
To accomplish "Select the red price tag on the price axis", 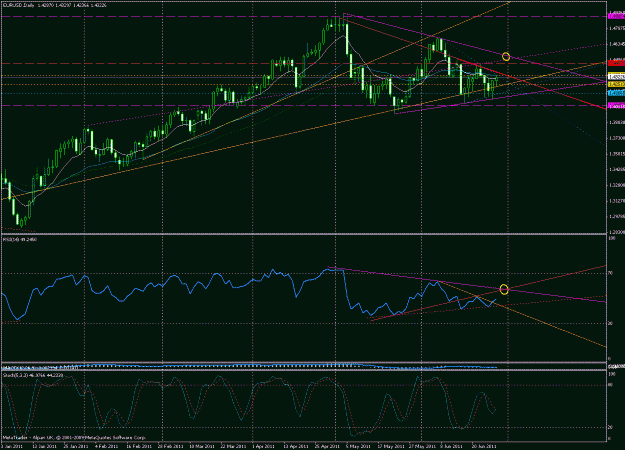I will coord(616,63).
